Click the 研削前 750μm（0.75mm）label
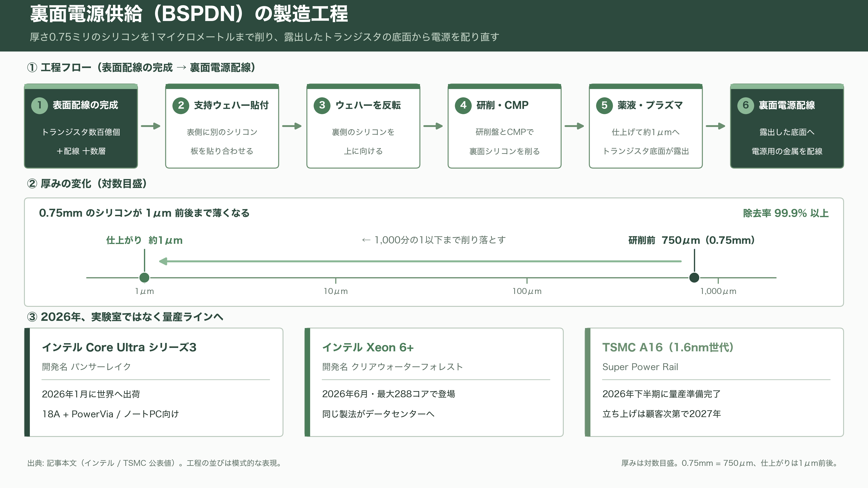Viewport: 868px width, 488px height. click(x=691, y=240)
